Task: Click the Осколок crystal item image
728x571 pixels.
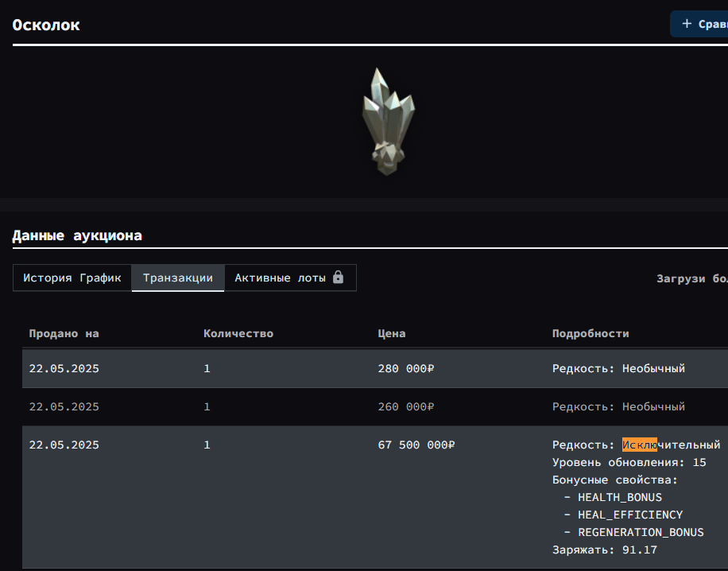Action: [x=388, y=122]
